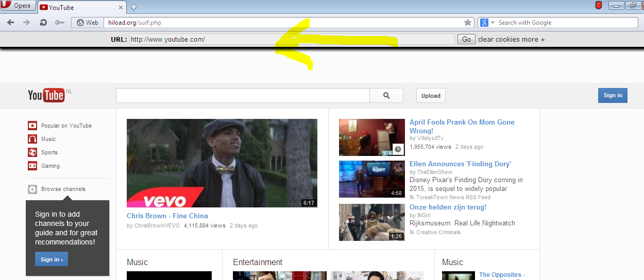Open the Music channel in sidebar
The height and width of the screenshot is (280, 644).
pos(48,139)
